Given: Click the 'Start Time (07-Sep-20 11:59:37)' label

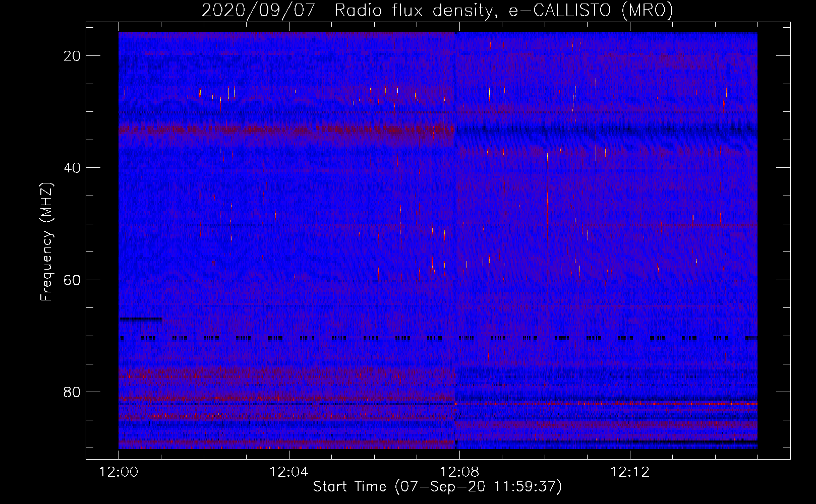Looking at the screenshot, I should click(x=437, y=487).
